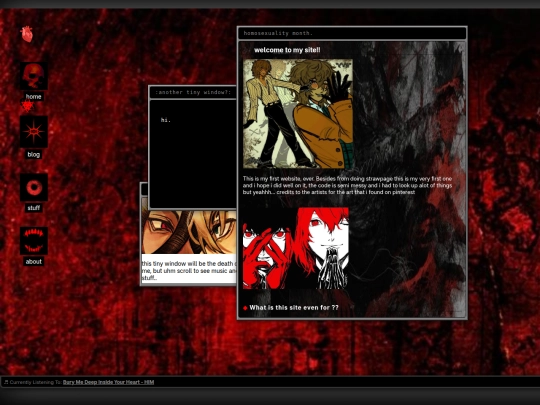This screenshot has height=405, width=540.
Task: Open the about label in sidebar
Action: point(34,262)
